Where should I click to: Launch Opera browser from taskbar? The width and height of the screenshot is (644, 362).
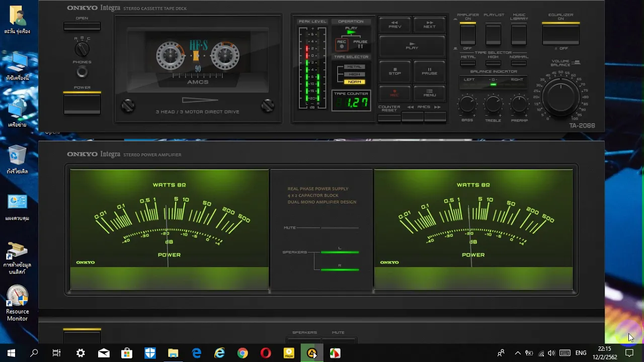tap(266, 353)
